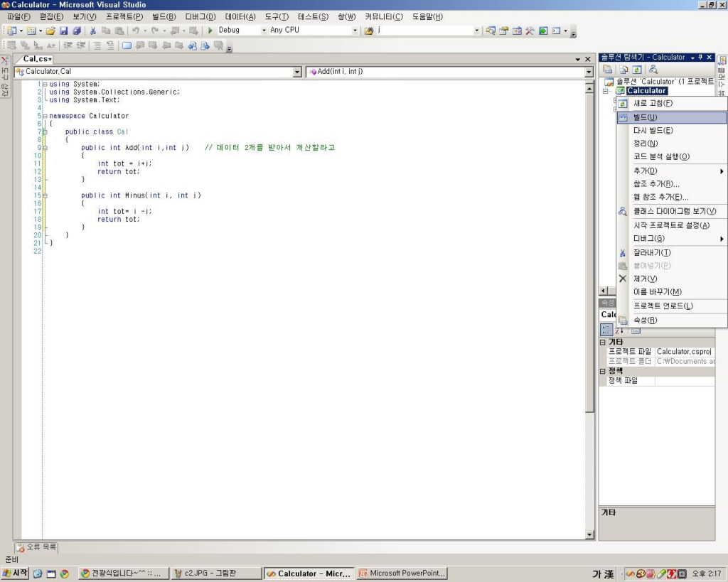Open Properties Window from toolbar icon
The width and height of the screenshot is (728, 582).
point(504,31)
